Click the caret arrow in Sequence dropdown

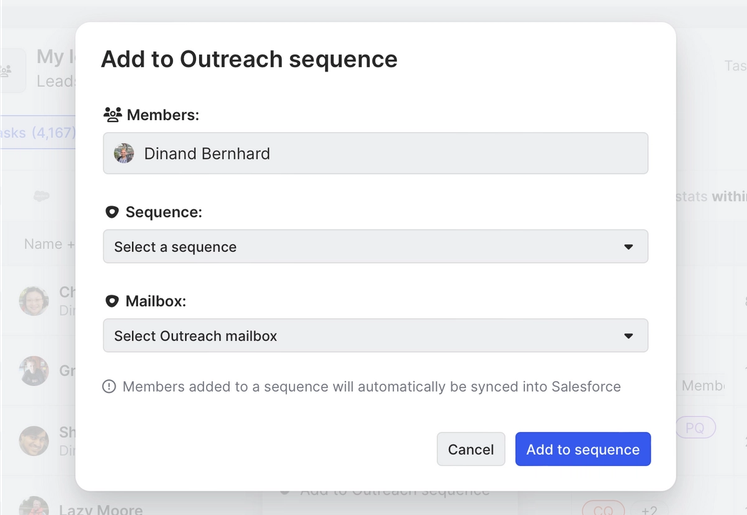click(628, 247)
